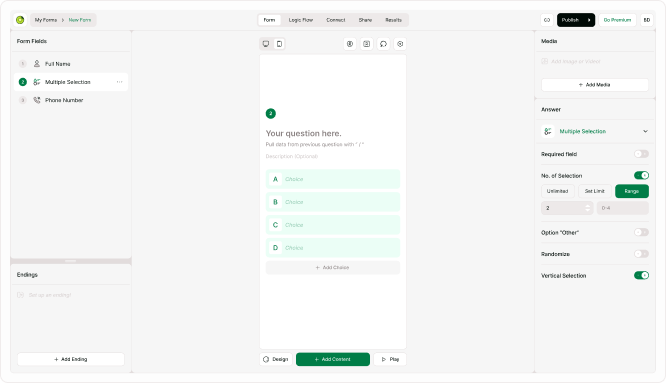Switch preview to mobile view icon
This screenshot has width=666, height=383.
(x=279, y=44)
